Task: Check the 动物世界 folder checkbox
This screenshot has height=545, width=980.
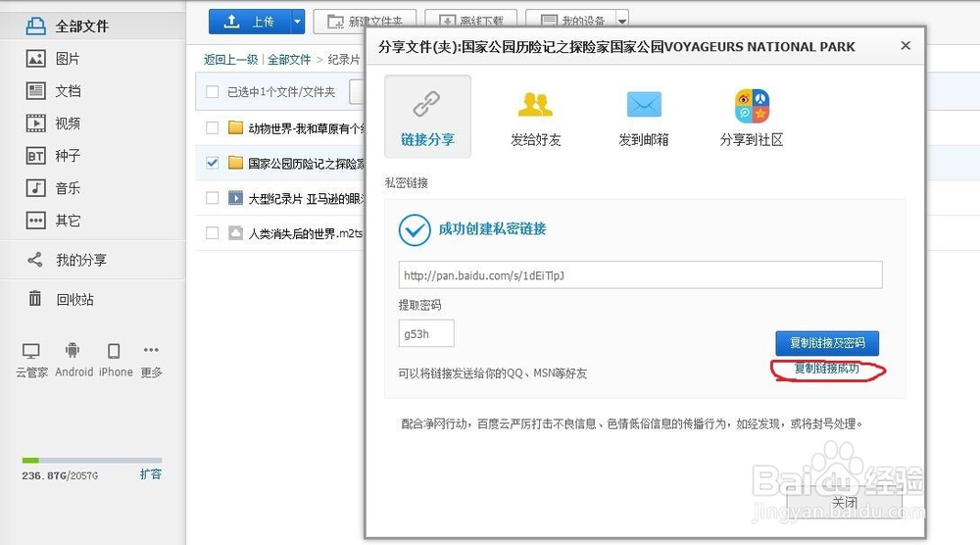Action: (213, 128)
